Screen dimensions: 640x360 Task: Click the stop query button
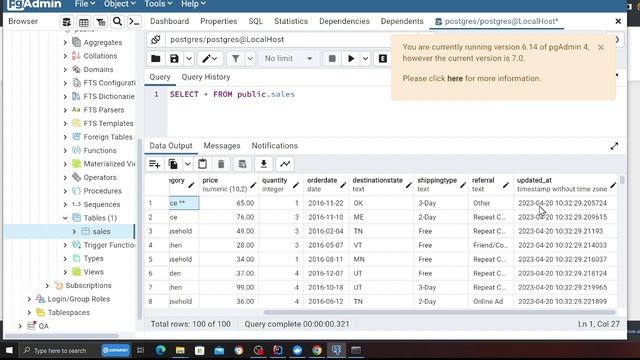click(332, 58)
